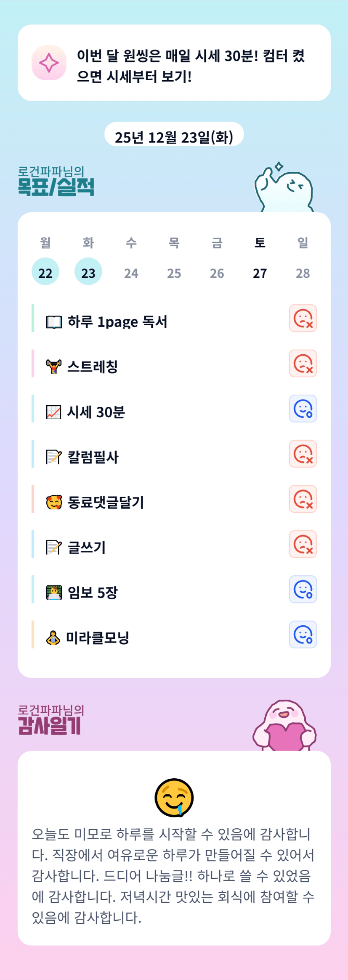Click the yummy face emoji in 감사일기
Screen dimensions: 348x980
[x=174, y=797]
